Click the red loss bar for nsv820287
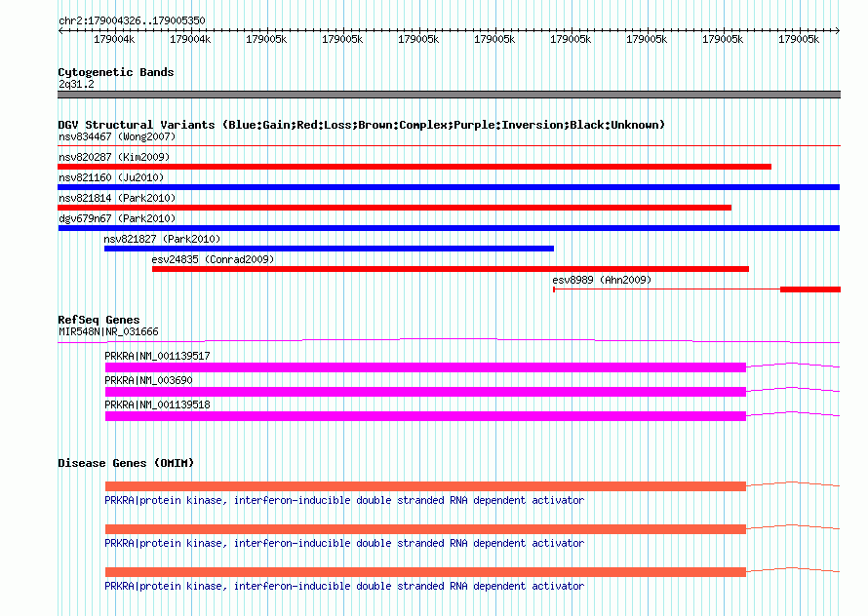868x616 pixels. click(414, 167)
